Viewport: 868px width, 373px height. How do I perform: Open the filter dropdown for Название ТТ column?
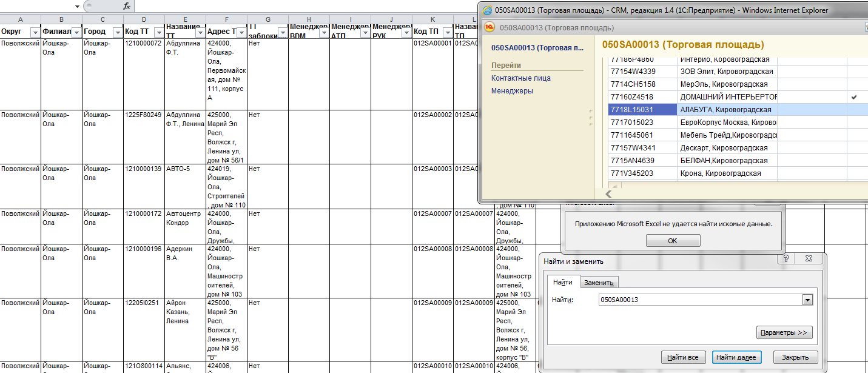[200, 32]
